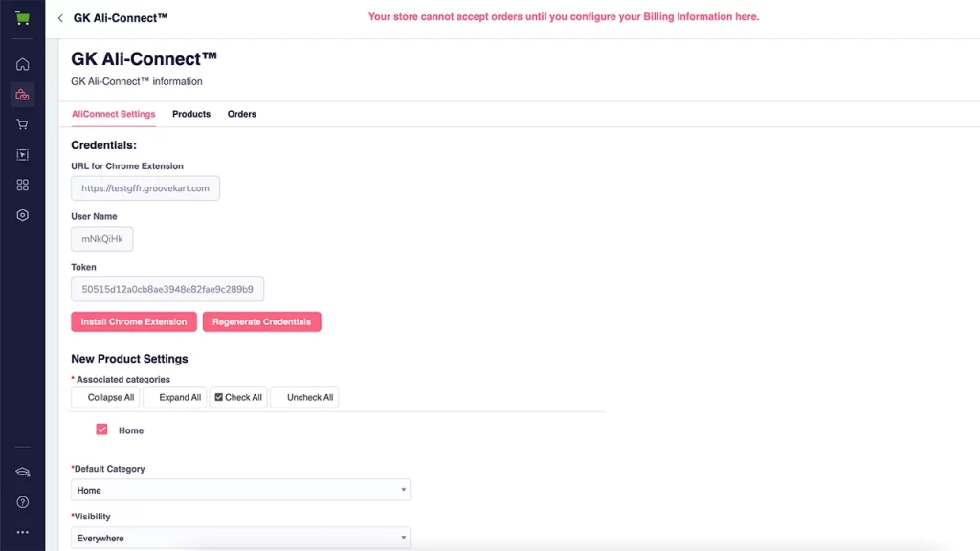Click the GK Ali-Connect header title
The image size is (980, 551).
click(121, 18)
